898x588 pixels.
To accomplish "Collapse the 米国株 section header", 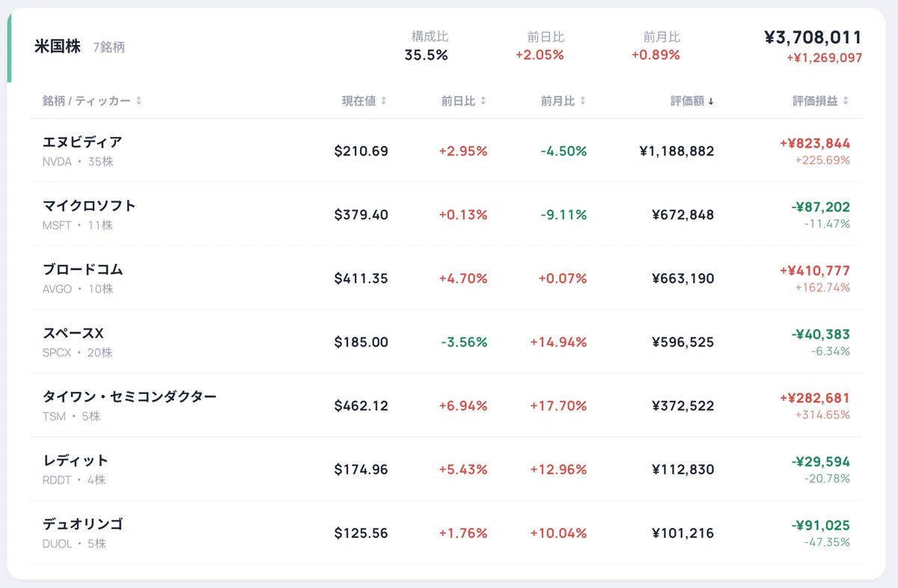I will tap(446, 46).
